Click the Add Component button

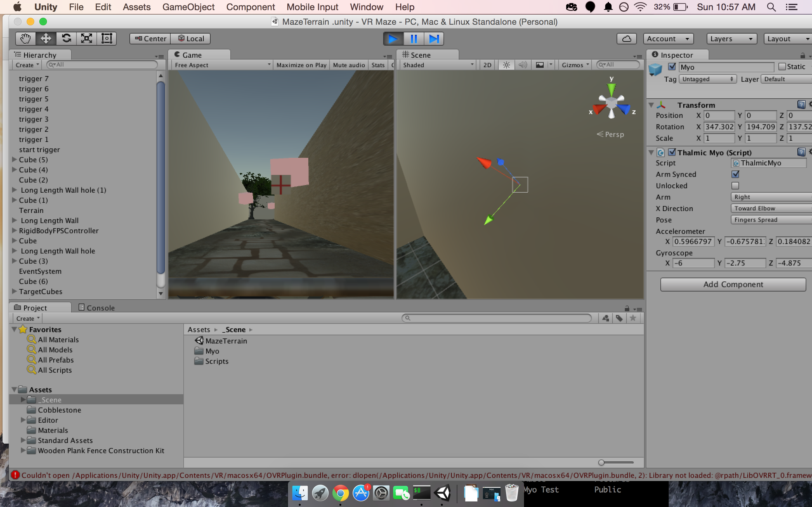point(733,284)
